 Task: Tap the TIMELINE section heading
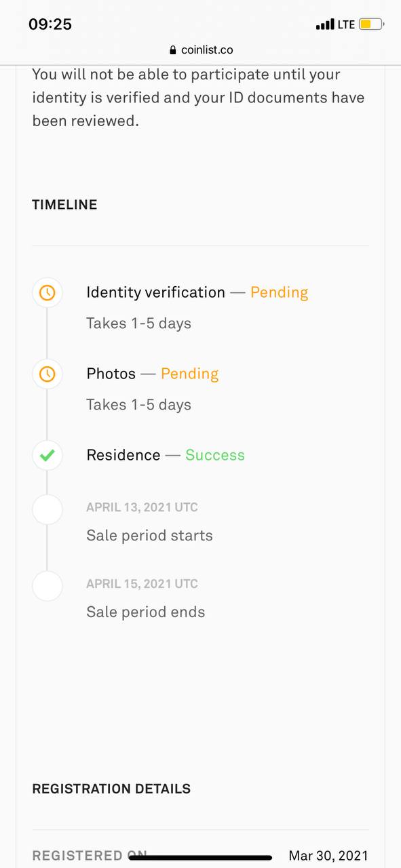tap(64, 205)
